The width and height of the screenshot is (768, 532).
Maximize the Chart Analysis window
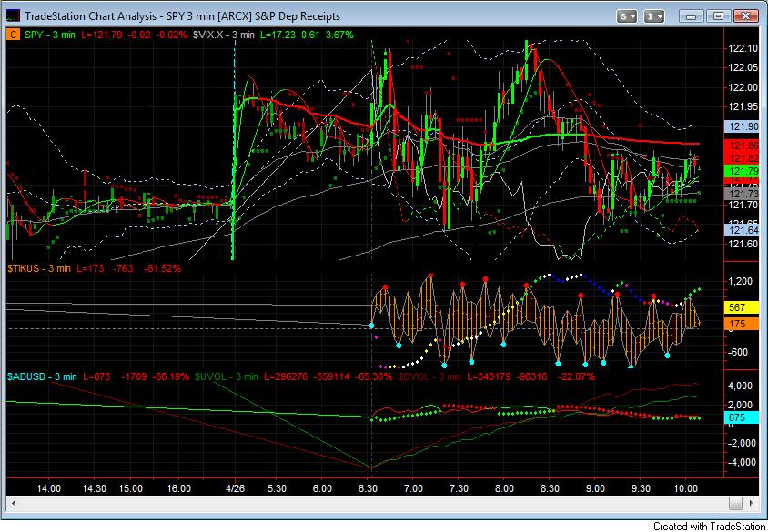point(718,16)
